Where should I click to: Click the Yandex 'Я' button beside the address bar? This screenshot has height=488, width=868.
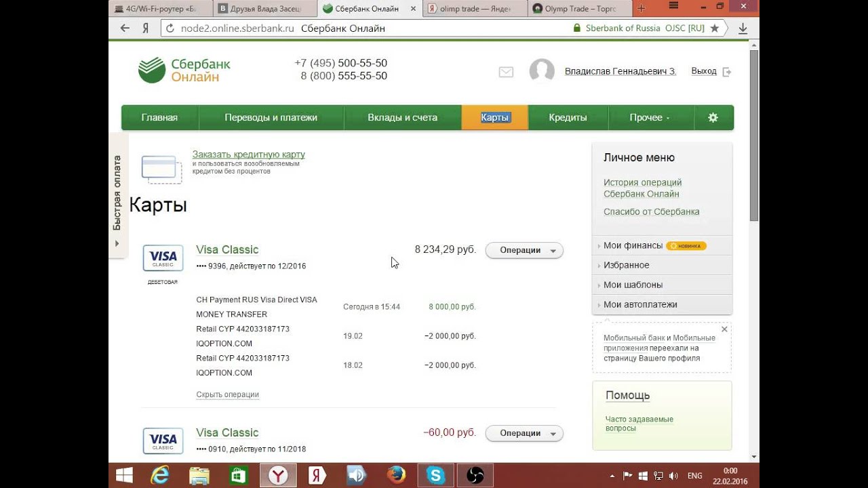coord(145,28)
